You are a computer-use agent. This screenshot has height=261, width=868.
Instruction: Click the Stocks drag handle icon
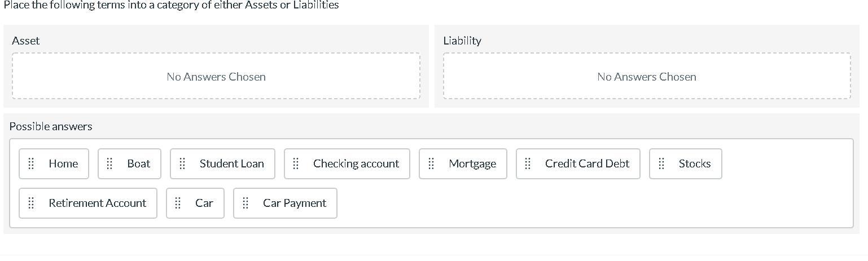pos(661,163)
